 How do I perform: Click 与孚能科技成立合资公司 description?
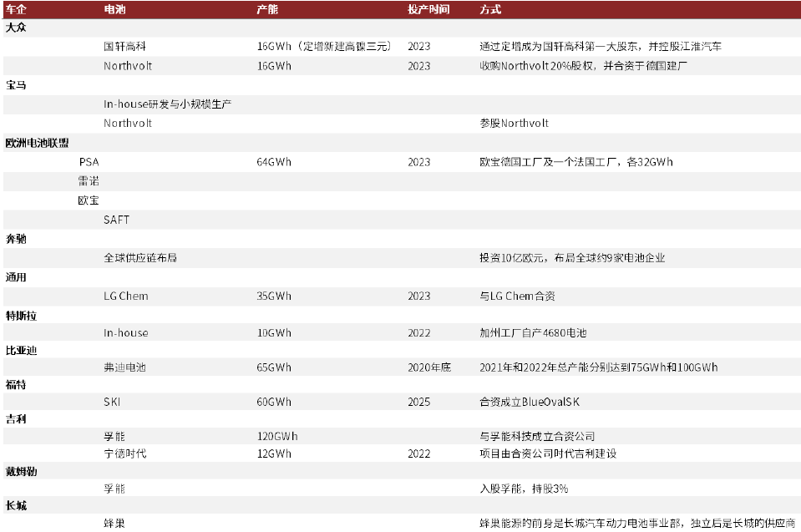pyautogui.click(x=537, y=437)
